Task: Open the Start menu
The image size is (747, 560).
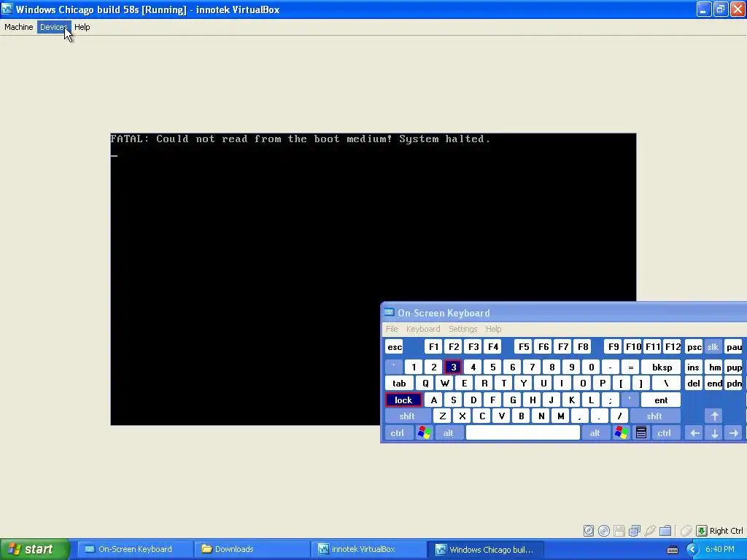Action: coord(34,550)
